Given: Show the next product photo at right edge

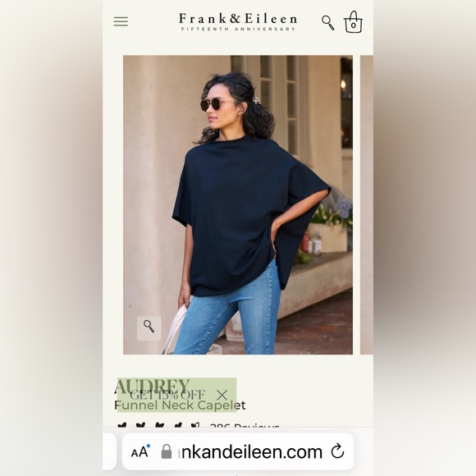Looking at the screenshot, I should click(x=367, y=204).
